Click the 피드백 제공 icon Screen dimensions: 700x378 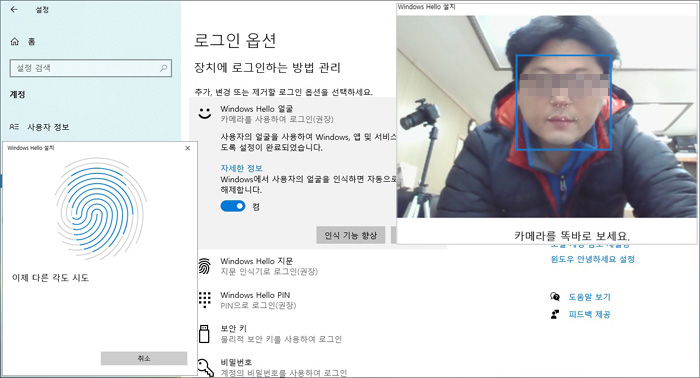[555, 314]
